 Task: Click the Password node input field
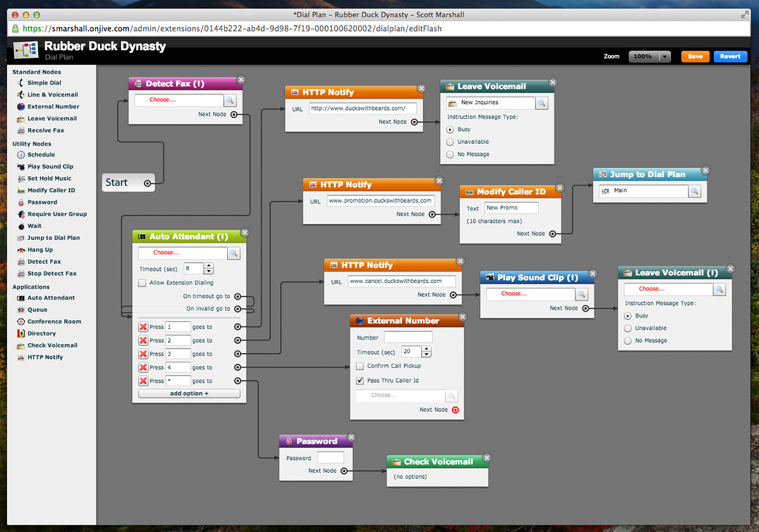click(x=330, y=458)
